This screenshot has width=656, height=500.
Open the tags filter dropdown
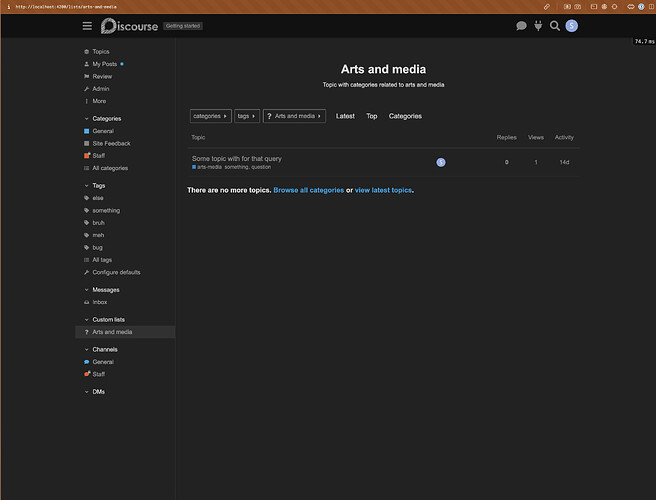(247, 116)
